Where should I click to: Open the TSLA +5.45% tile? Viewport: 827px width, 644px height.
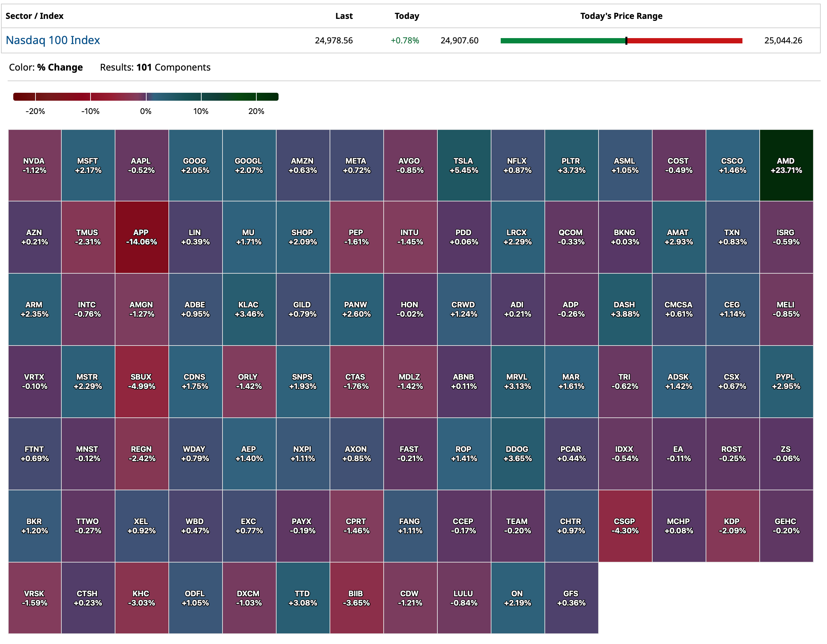coord(464,165)
